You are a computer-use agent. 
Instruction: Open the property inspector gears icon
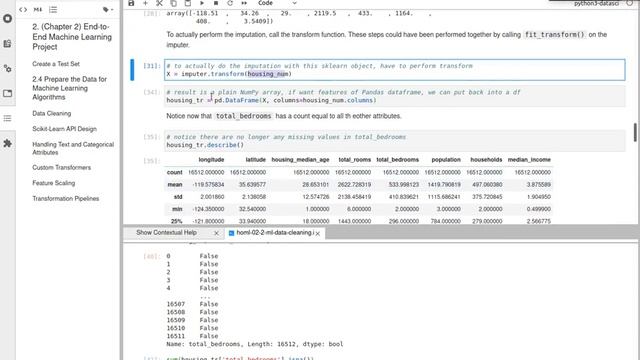[7, 69]
